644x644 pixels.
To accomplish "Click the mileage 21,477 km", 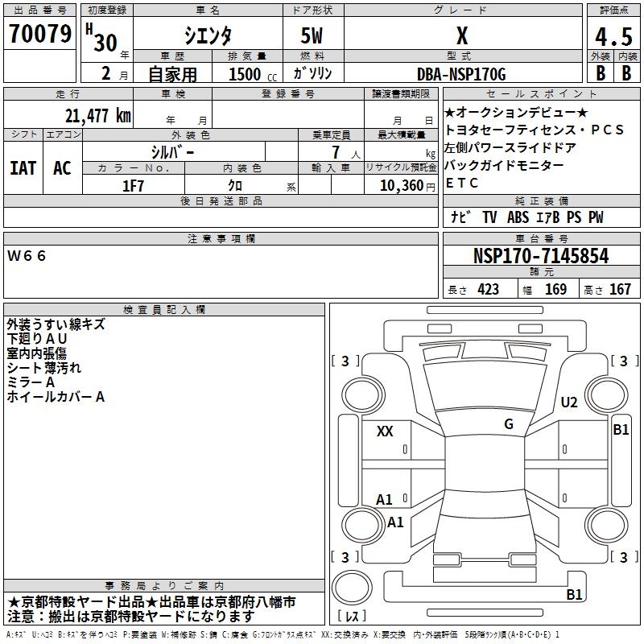I will coord(97,115).
